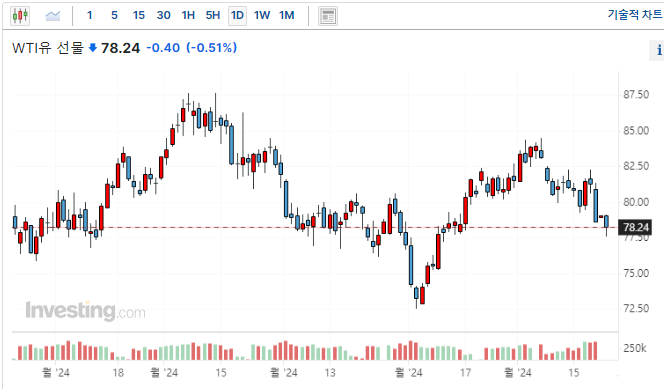Choose the 5H timeframe
The width and height of the screenshot is (664, 389).
pos(213,16)
